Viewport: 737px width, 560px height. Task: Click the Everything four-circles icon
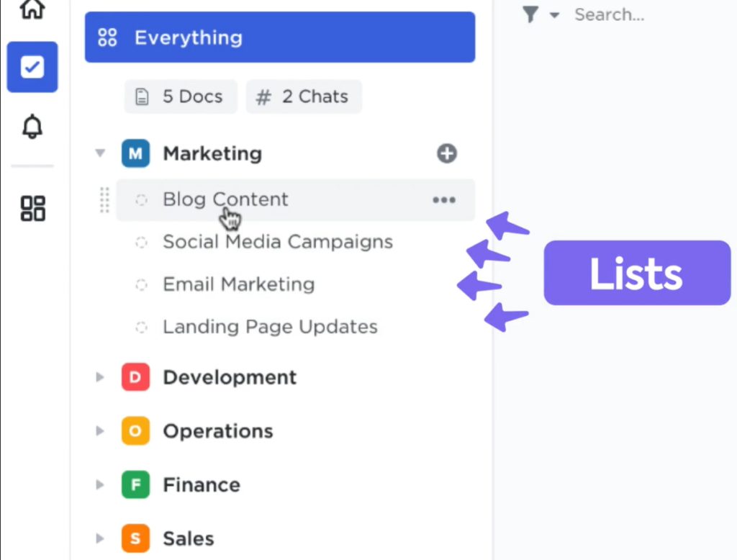[x=107, y=37]
